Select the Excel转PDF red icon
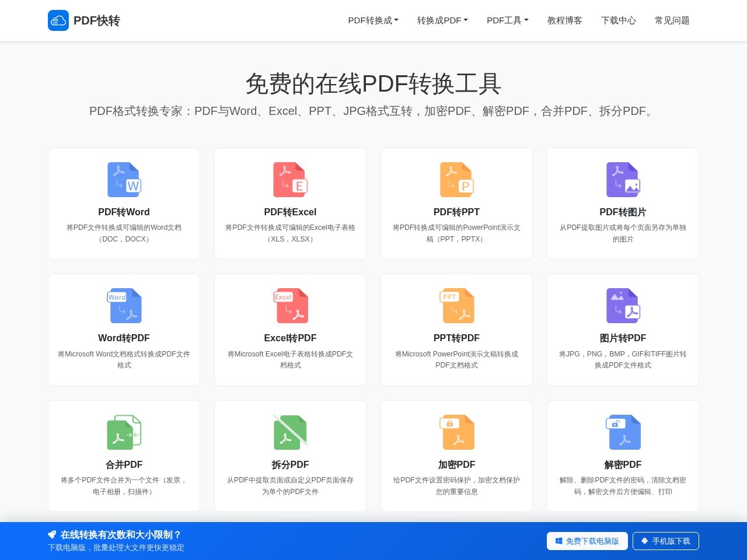The image size is (747, 560). tap(291, 306)
